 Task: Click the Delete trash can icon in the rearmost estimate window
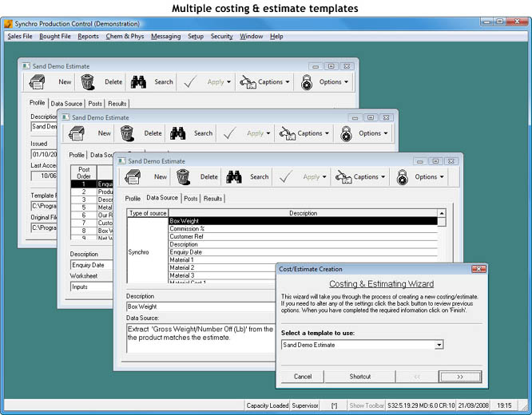(88, 82)
